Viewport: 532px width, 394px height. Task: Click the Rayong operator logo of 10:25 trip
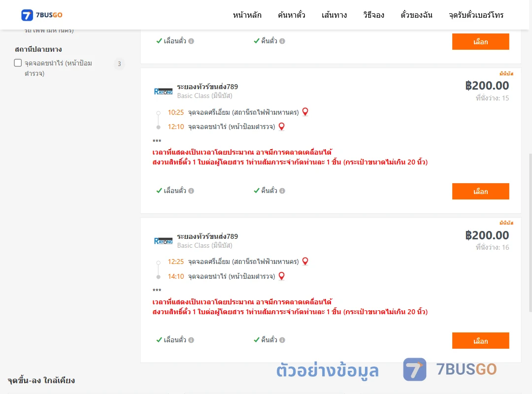tap(163, 92)
